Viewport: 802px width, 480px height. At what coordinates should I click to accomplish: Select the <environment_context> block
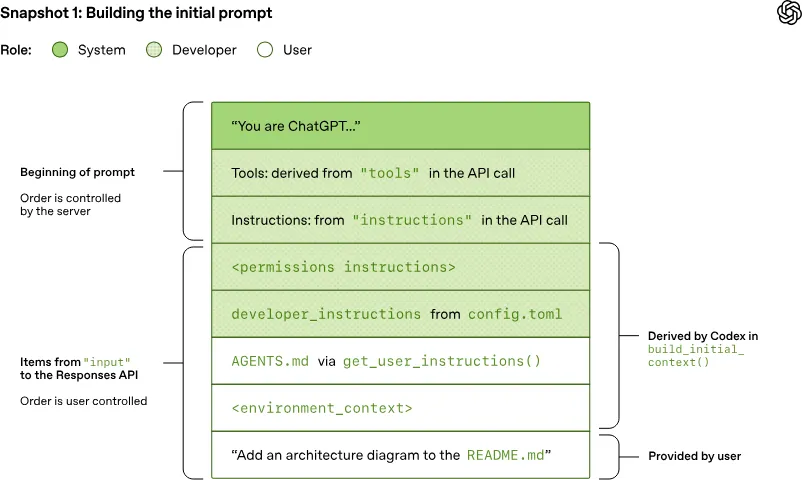click(400, 408)
